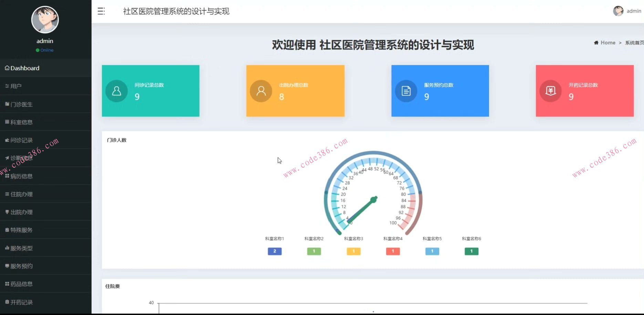Select the 药品信息 sidebar icon
This screenshot has height=315, width=644.
7,284
